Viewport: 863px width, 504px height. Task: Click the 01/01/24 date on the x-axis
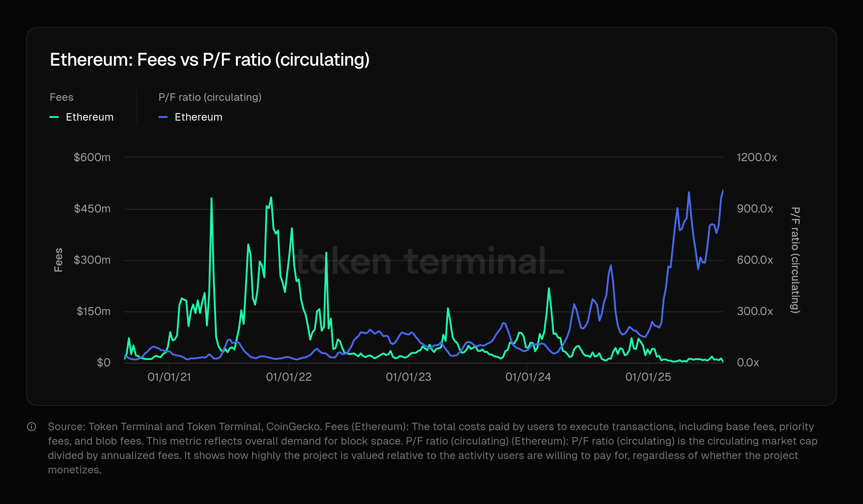coord(528,377)
